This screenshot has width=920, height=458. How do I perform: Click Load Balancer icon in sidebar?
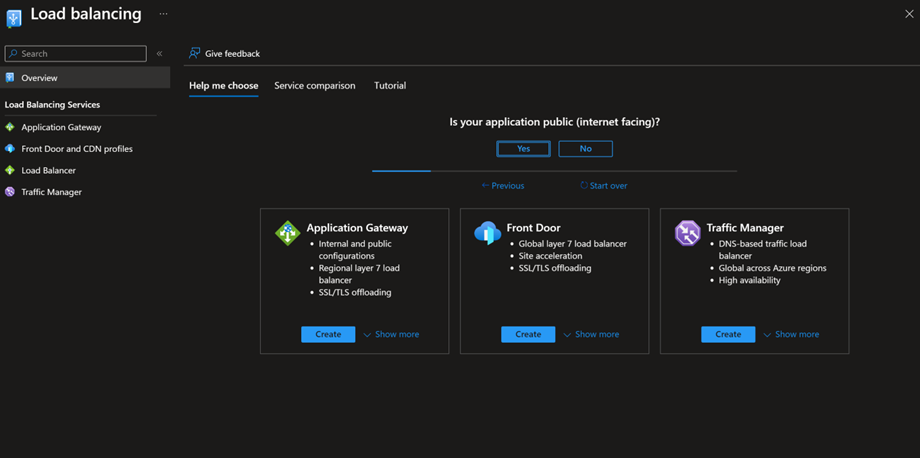pyautogui.click(x=9, y=171)
